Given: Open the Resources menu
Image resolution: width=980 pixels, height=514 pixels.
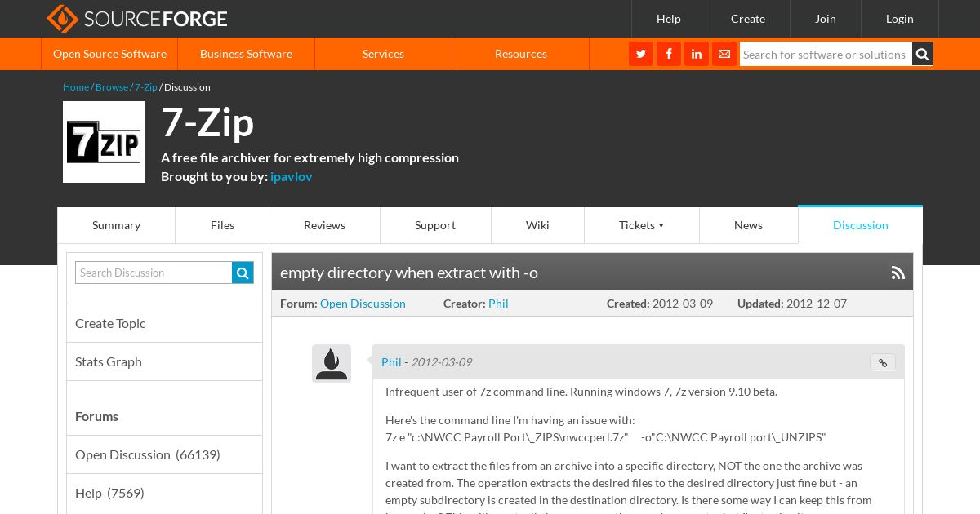Looking at the screenshot, I should [x=521, y=54].
